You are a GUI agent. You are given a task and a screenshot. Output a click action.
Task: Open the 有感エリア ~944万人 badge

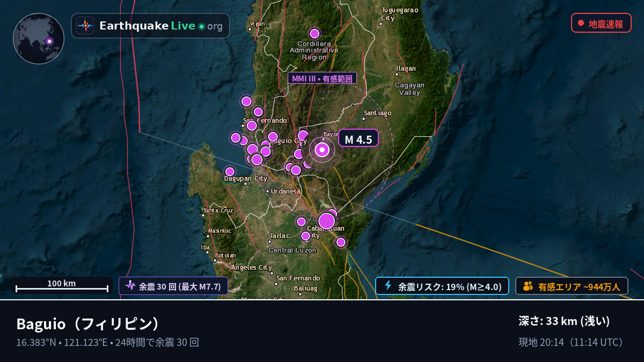point(572,286)
